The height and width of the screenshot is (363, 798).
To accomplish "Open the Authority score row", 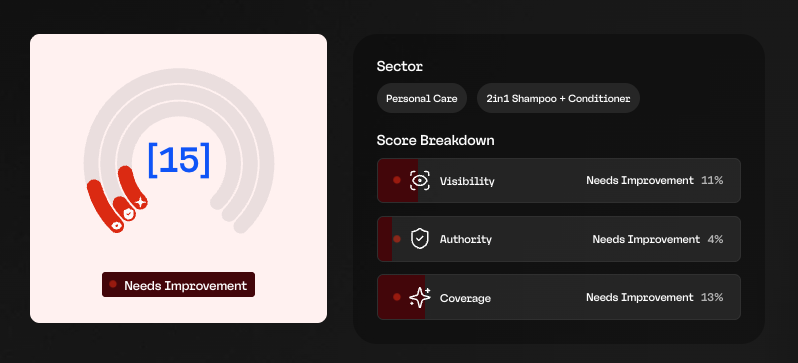I will (559, 239).
